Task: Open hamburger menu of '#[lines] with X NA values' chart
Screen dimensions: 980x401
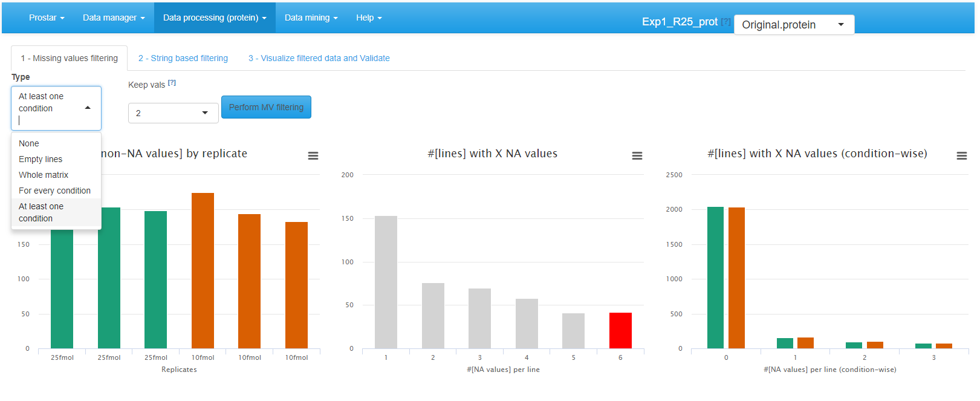Action: tap(637, 156)
